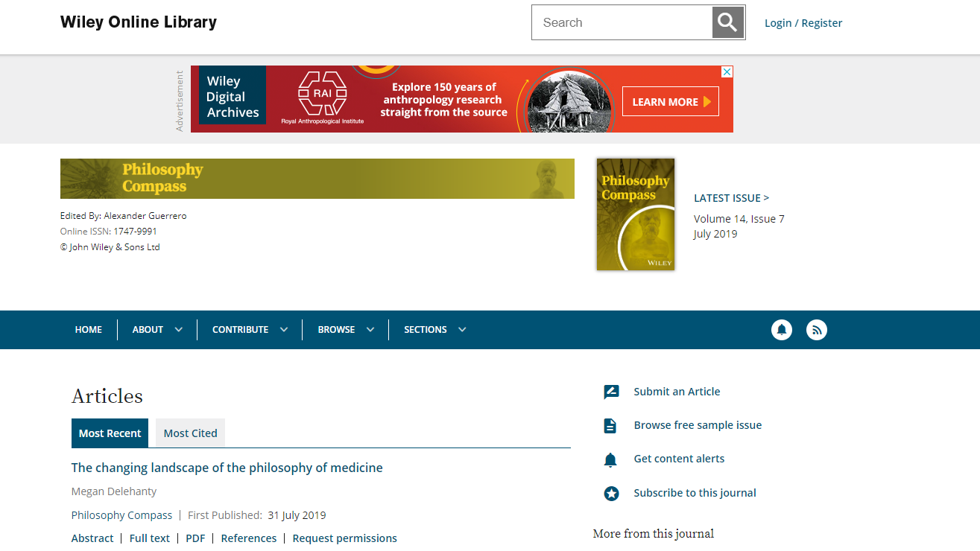Close the ad via AdChoices icon

727,71
